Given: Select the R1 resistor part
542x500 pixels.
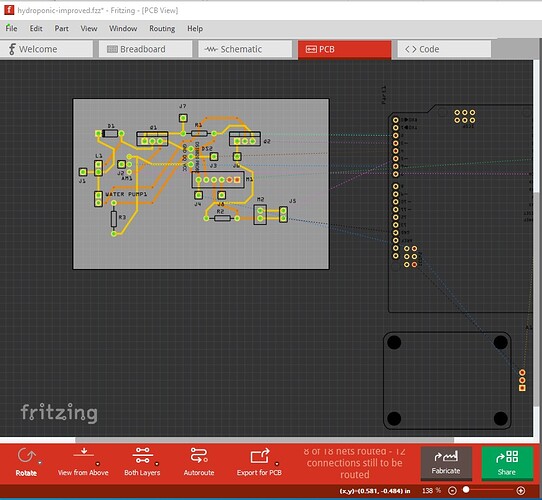Looking at the screenshot, I should click(199, 133).
